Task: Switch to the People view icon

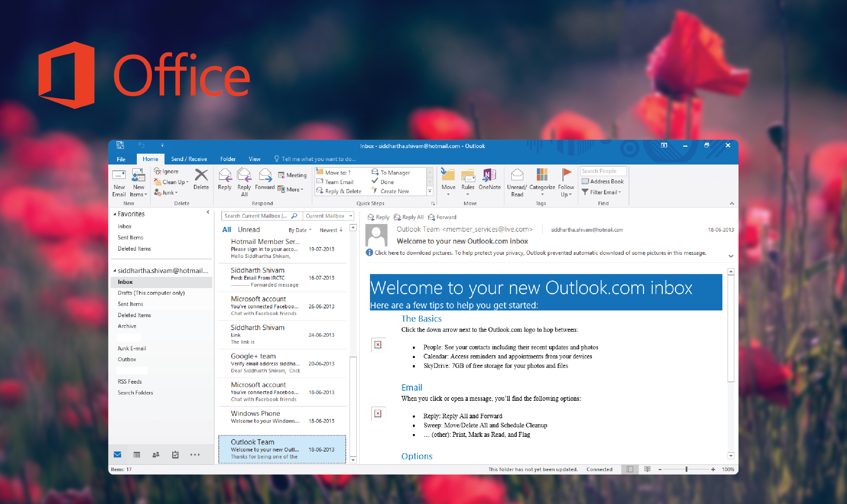Action: (156, 454)
